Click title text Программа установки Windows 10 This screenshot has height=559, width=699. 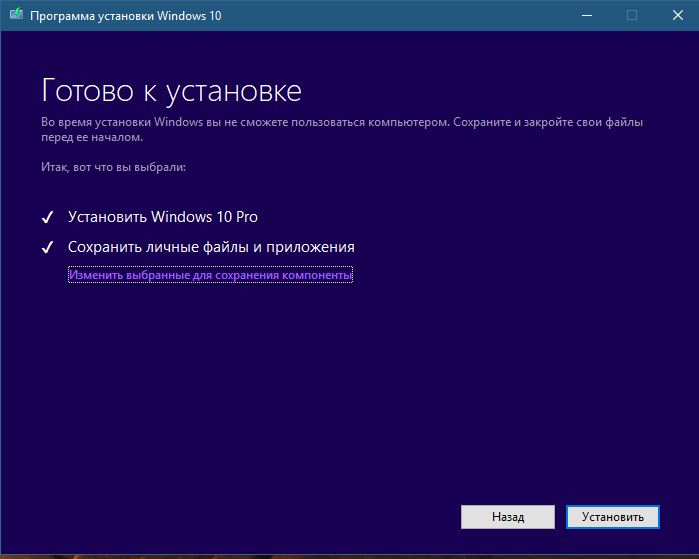(126, 16)
